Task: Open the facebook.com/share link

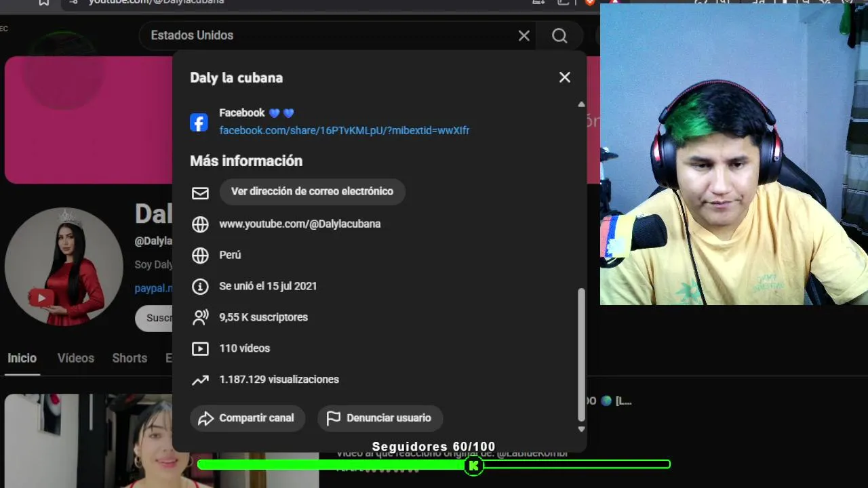Action: pyautogui.click(x=344, y=130)
